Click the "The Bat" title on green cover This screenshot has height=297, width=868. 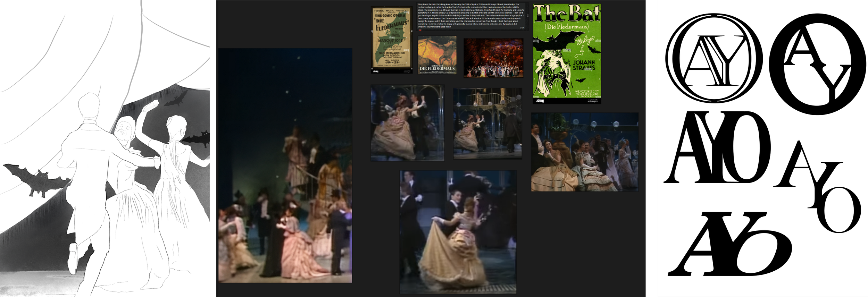[567, 13]
